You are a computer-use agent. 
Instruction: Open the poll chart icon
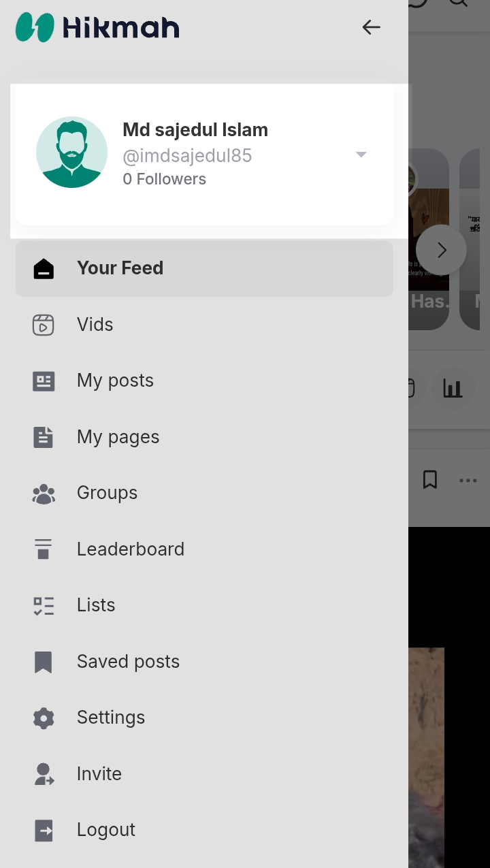tap(453, 388)
